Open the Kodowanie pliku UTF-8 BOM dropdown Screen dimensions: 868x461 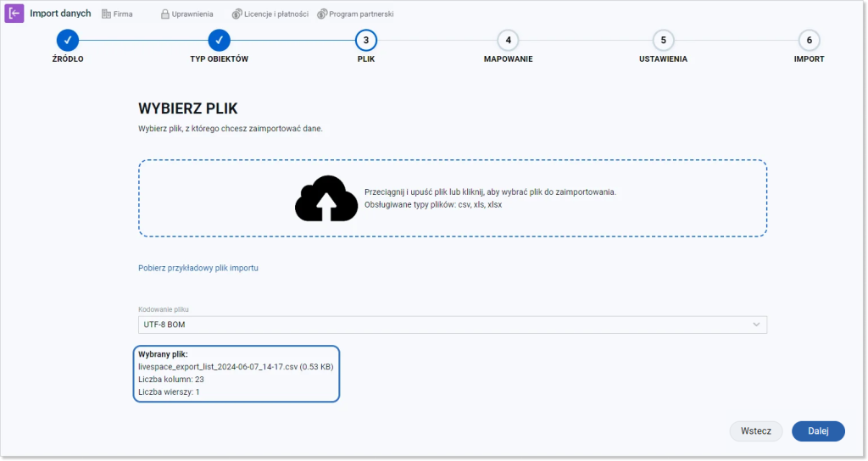coord(453,325)
